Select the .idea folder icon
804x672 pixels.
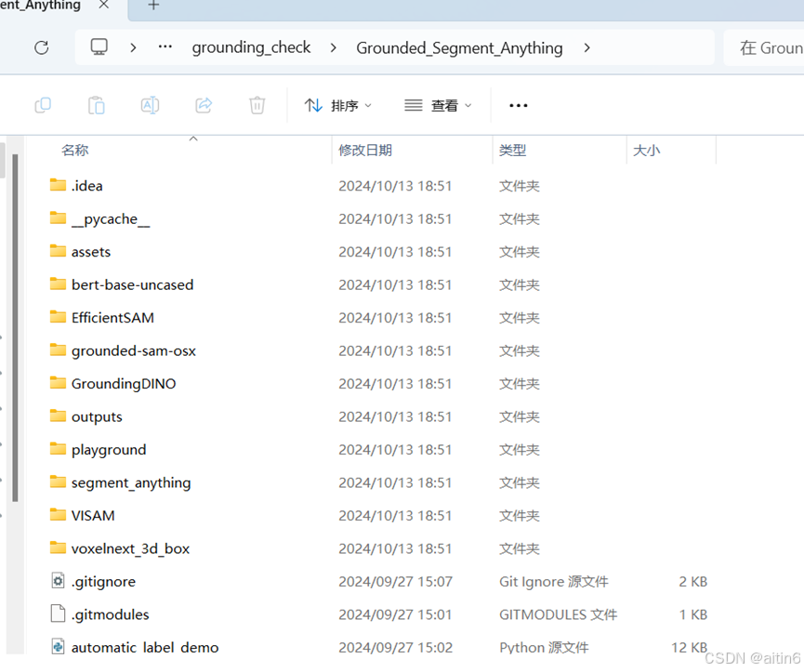click(x=58, y=185)
